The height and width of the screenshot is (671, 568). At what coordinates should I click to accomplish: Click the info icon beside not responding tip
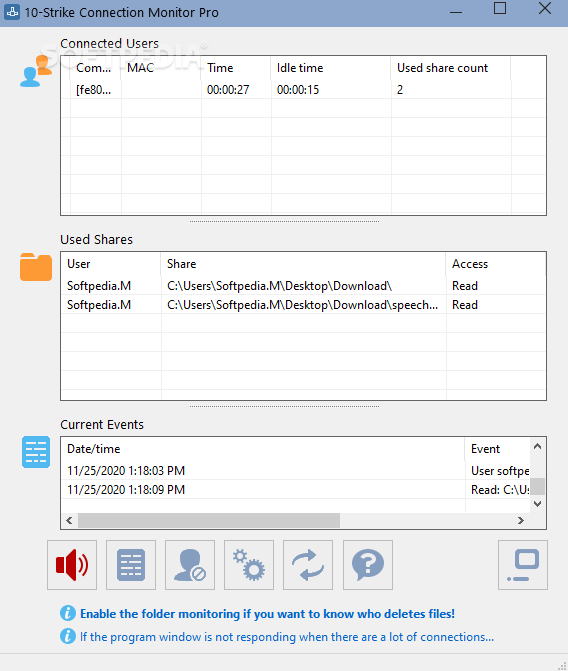68,636
